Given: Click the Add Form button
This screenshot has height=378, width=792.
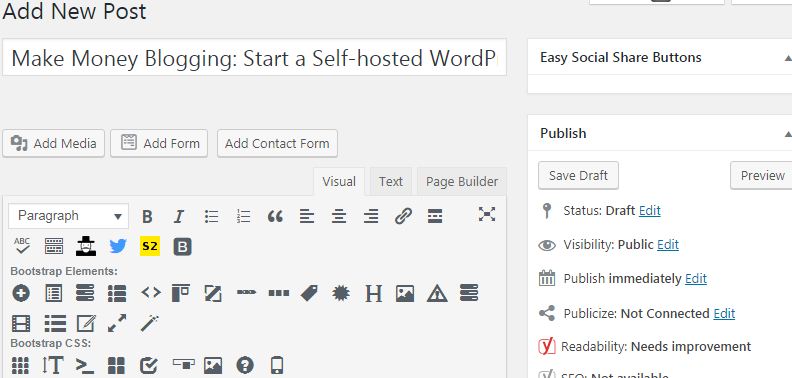Looking at the screenshot, I should pos(159,144).
